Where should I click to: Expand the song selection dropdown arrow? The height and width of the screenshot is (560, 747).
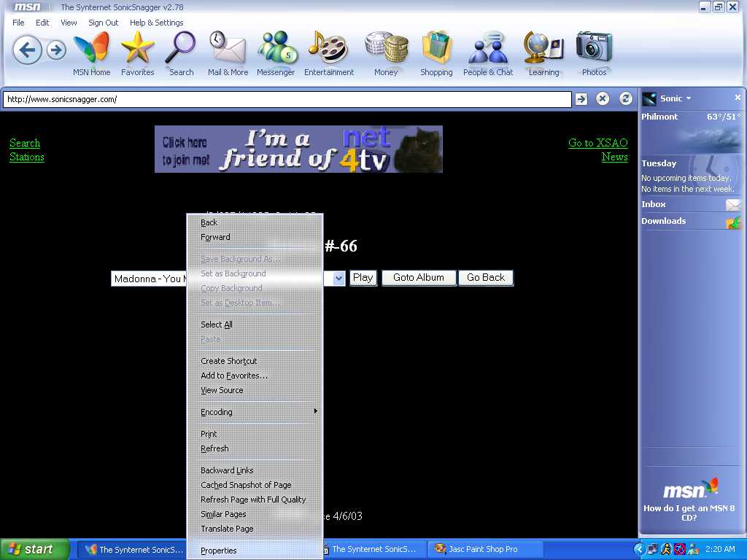point(338,279)
